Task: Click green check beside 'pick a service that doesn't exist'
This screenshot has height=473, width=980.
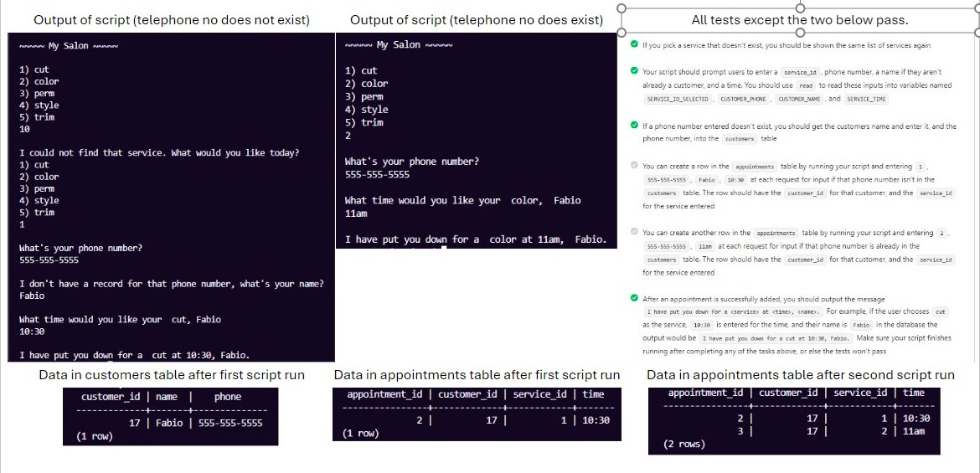Action: [634, 44]
